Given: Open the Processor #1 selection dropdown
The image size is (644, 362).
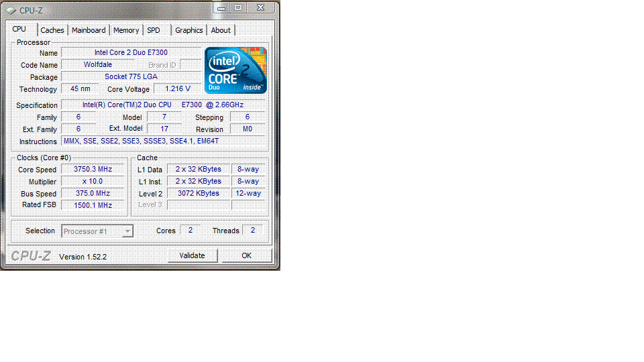Looking at the screenshot, I should pyautogui.click(x=97, y=231).
